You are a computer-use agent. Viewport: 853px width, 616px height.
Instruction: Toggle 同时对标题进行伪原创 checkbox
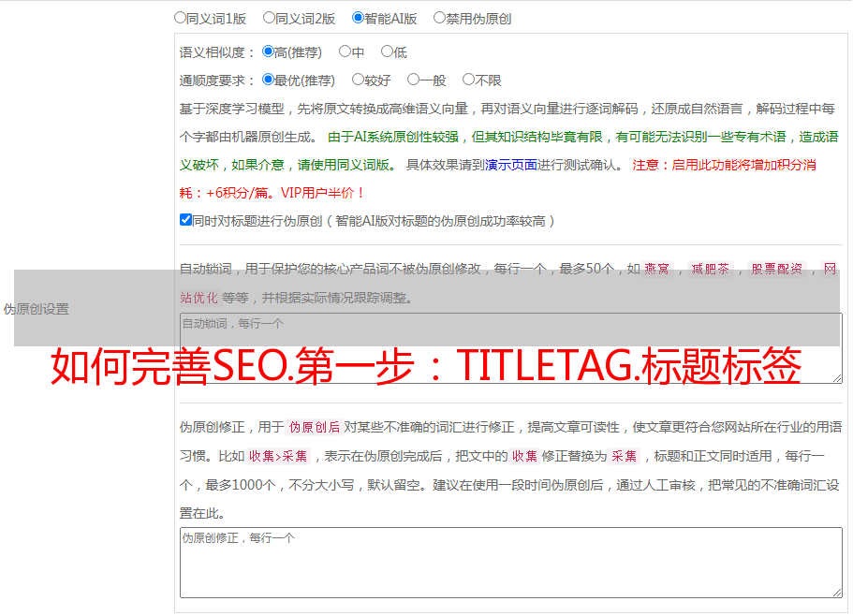coord(185,220)
